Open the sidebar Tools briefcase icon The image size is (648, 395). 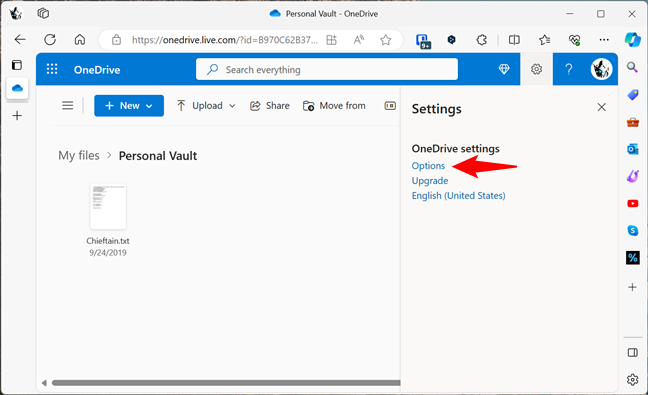click(633, 122)
